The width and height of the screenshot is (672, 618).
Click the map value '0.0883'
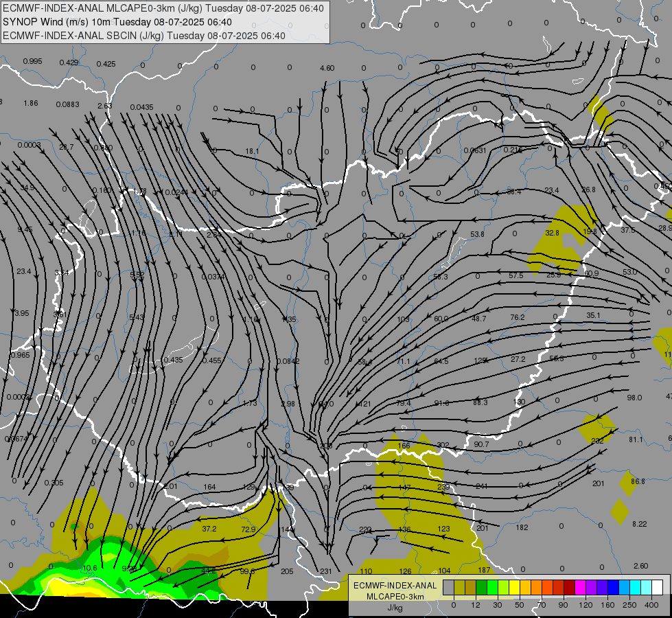(x=68, y=104)
